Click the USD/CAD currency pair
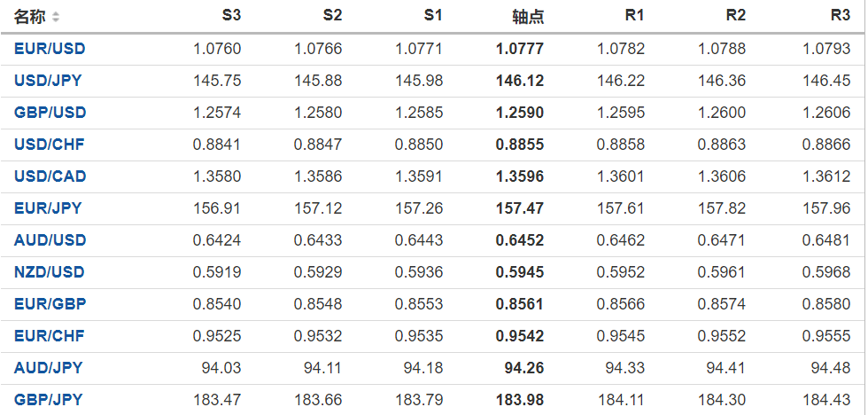The width and height of the screenshot is (868, 415). tap(50, 176)
